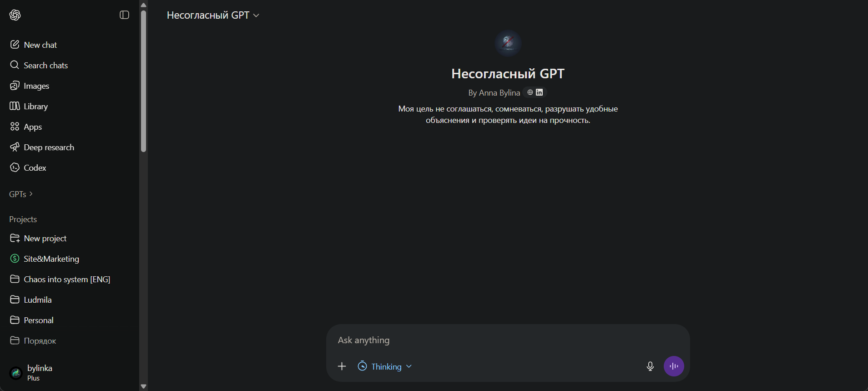The width and height of the screenshot is (868, 391).
Task: Create a New project
Action: (70, 238)
